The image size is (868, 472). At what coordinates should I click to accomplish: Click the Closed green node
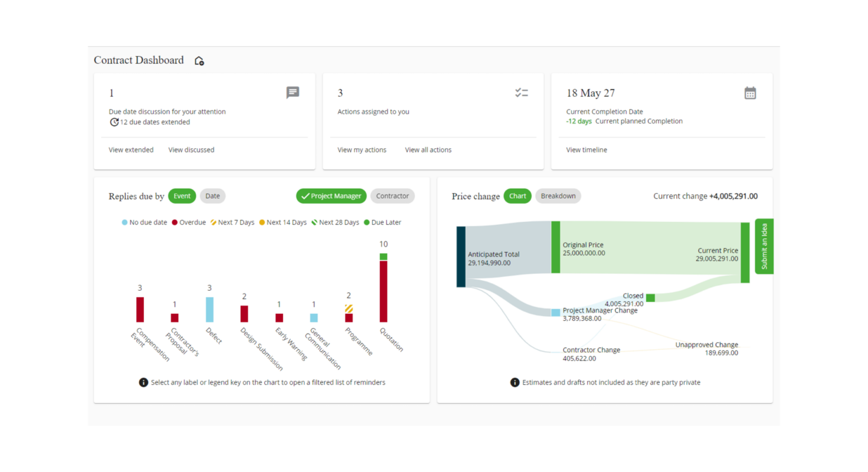[650, 298]
